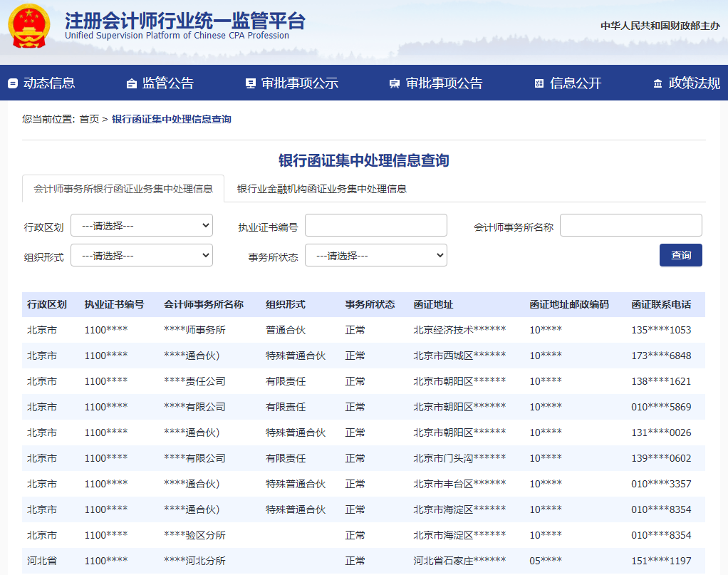Select the 河北省 table row

(x=363, y=561)
